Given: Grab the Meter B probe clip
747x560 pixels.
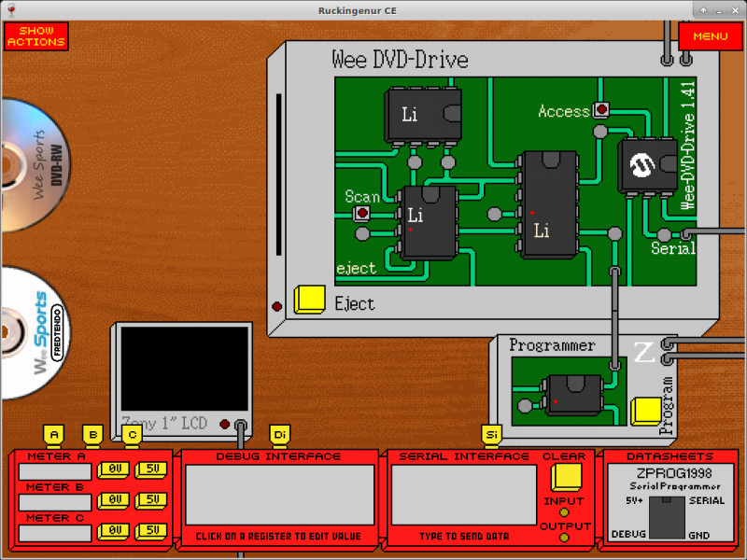Looking at the screenshot, I should 92,435.
